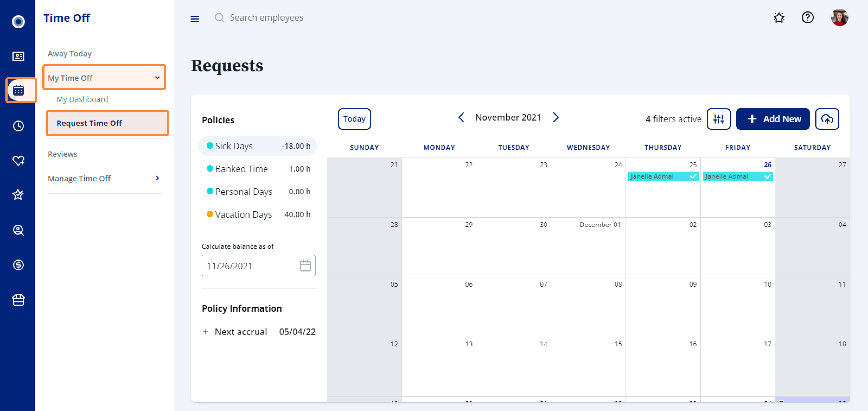The width and height of the screenshot is (868, 411).
Task: Select Request Time Off menu item
Action: 107,123
